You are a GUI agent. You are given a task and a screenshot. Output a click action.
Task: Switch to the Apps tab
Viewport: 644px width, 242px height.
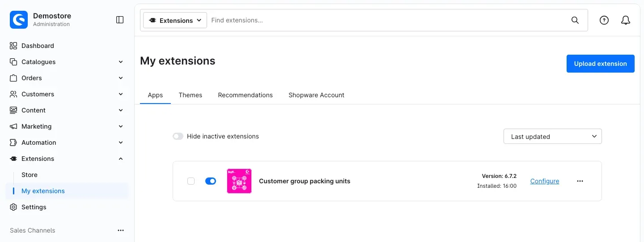point(155,95)
